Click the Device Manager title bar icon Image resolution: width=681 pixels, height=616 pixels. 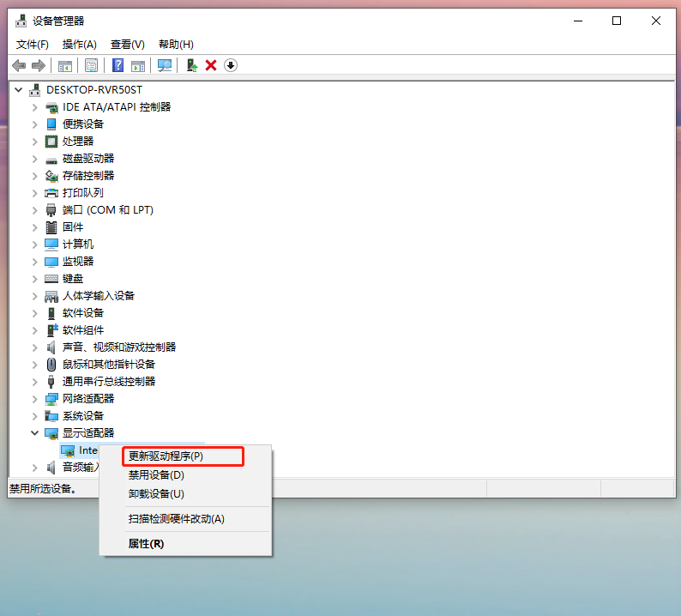(x=21, y=21)
